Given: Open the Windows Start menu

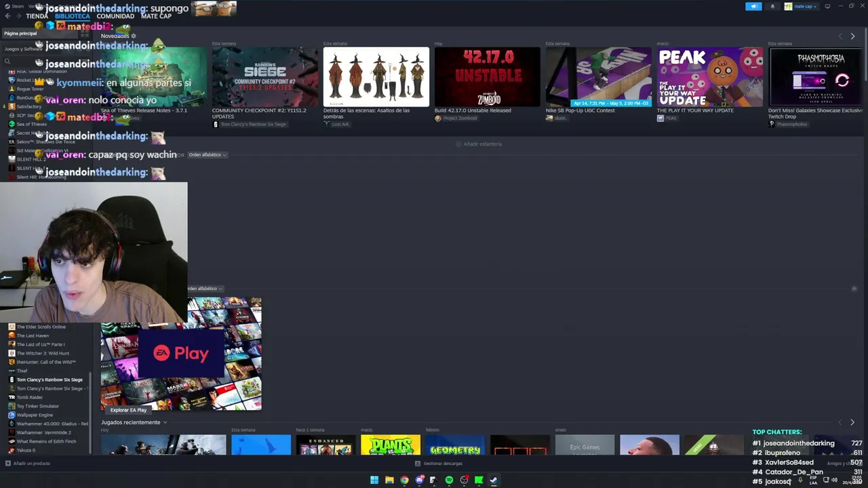Looking at the screenshot, I should (x=374, y=480).
